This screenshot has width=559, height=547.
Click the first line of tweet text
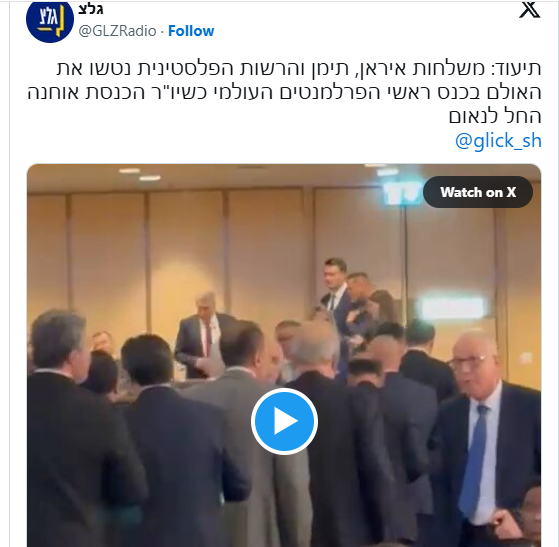point(299,68)
